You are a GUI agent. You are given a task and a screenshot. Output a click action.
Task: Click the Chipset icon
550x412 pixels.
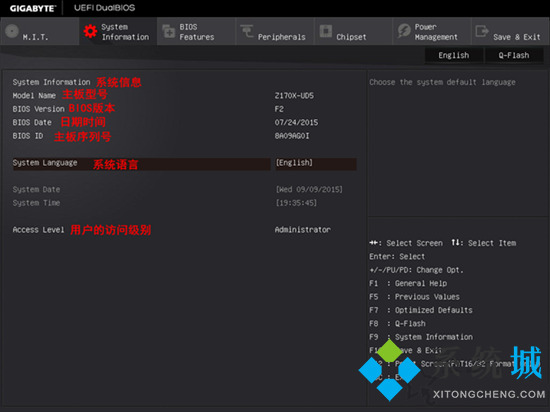coord(326,31)
